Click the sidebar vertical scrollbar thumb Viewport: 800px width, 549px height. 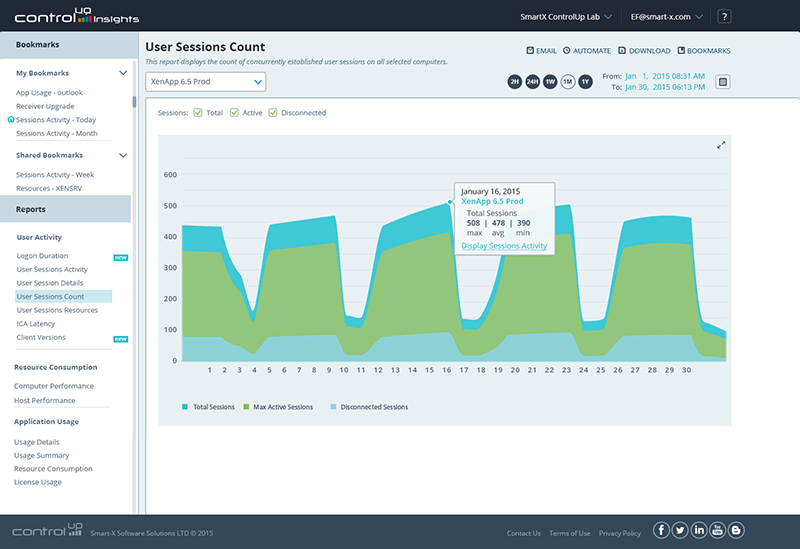[x=134, y=102]
